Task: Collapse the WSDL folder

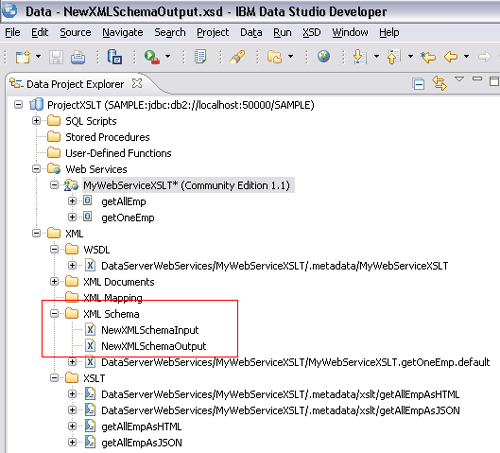Action: (54, 249)
